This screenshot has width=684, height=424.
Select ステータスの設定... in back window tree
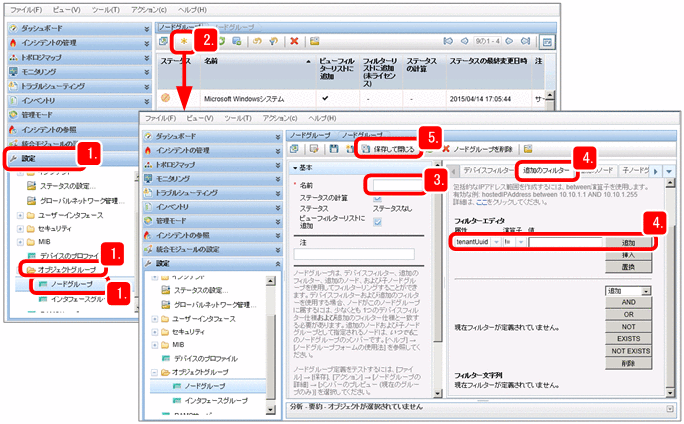pos(68,186)
